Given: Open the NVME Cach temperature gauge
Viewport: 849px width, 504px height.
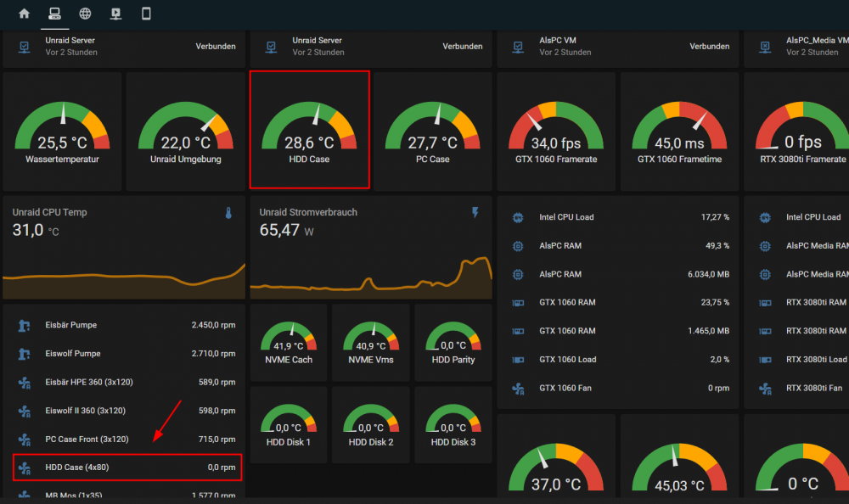Looking at the screenshot, I should coord(289,343).
